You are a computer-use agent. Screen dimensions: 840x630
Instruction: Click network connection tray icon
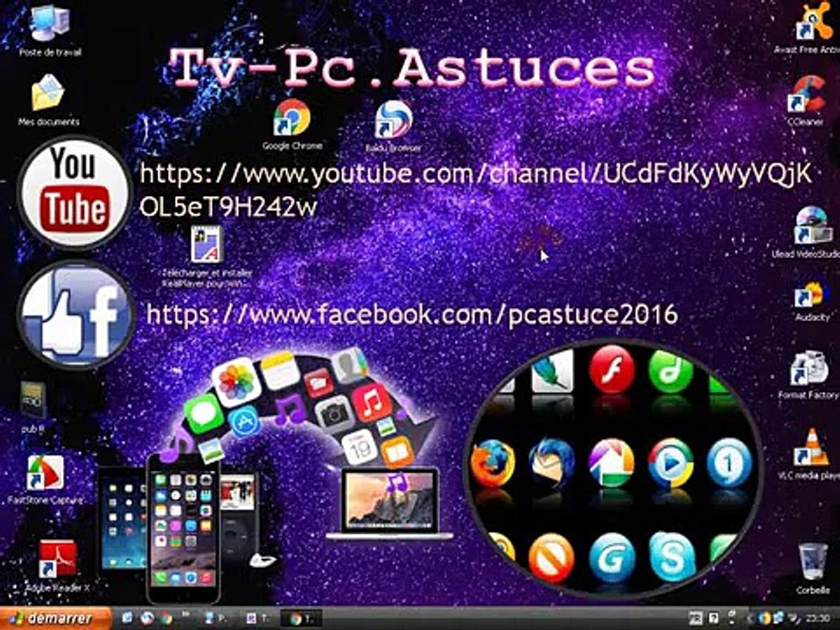(779, 619)
